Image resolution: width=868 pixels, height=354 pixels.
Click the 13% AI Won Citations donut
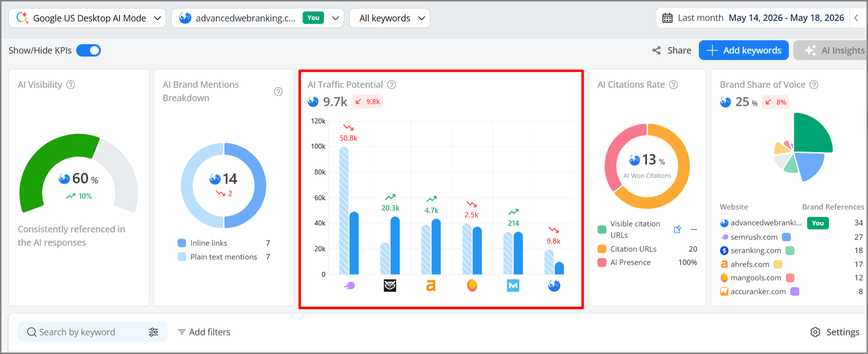pos(647,166)
